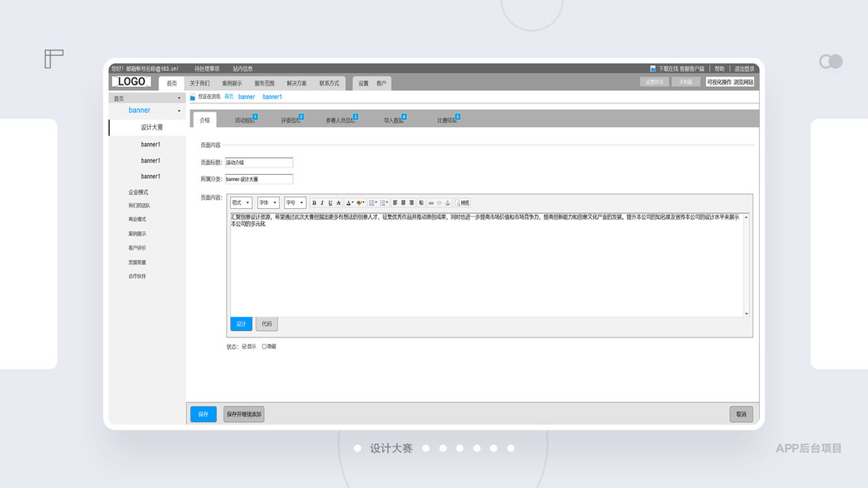The width and height of the screenshot is (868, 488).
Task: Switch to the 评委信息 tab
Action: click(x=290, y=120)
